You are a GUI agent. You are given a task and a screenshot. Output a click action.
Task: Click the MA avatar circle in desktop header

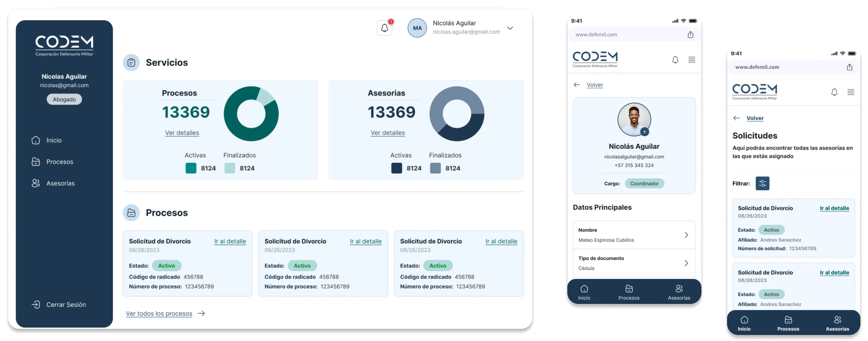(417, 28)
